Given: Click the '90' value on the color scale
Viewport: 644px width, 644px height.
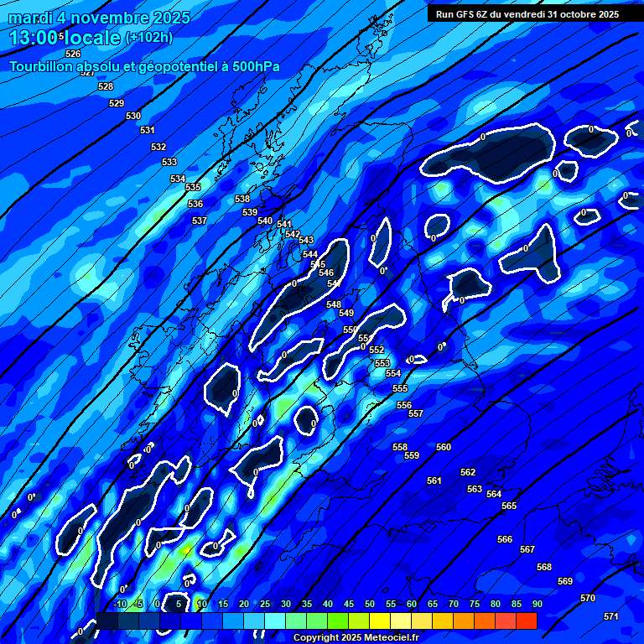Looking at the screenshot, I should (537, 604).
